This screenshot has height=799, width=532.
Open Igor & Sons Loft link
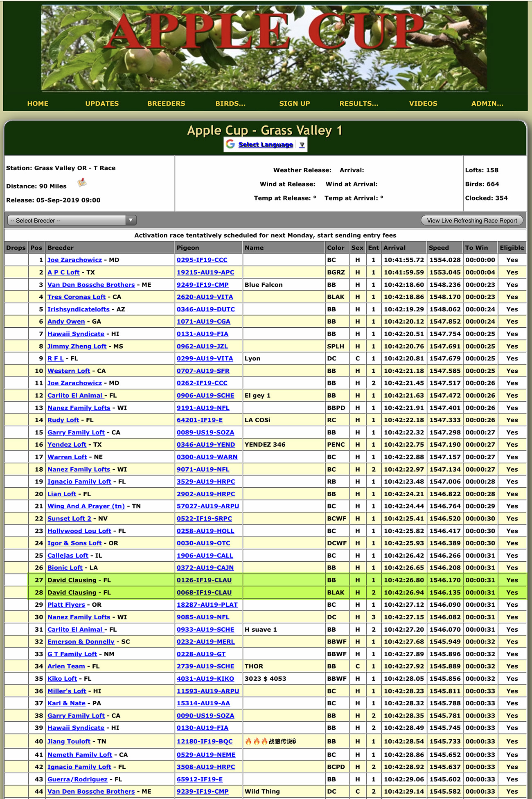tap(74, 543)
